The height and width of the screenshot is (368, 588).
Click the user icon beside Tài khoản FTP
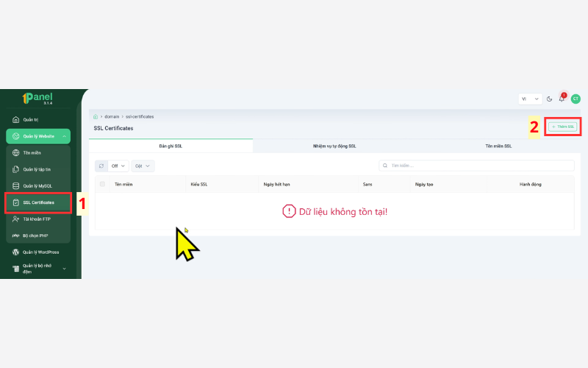[15, 219]
